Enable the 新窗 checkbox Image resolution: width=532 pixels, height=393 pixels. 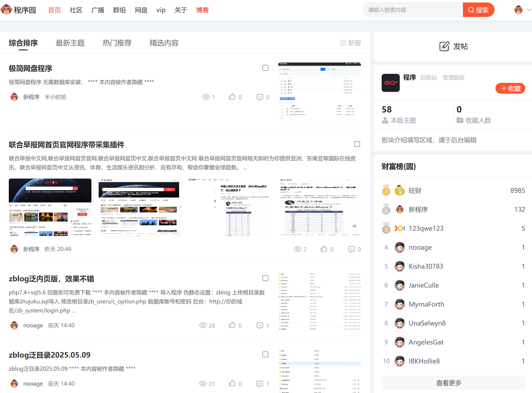click(x=343, y=43)
